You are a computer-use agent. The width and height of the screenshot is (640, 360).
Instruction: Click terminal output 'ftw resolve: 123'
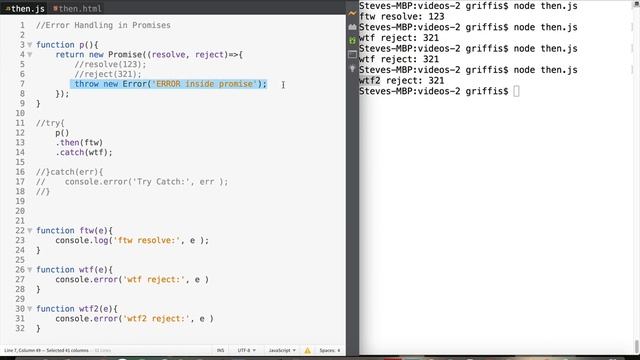[x=402, y=17]
